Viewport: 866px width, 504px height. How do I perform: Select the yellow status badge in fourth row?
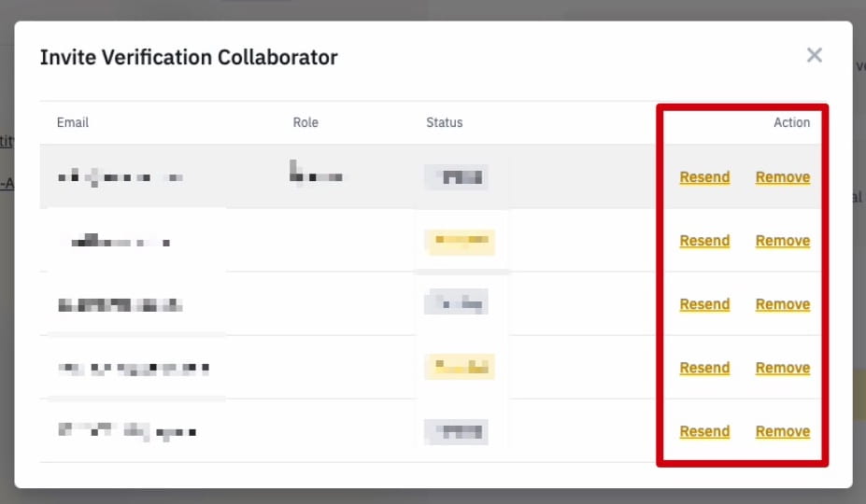tap(459, 368)
